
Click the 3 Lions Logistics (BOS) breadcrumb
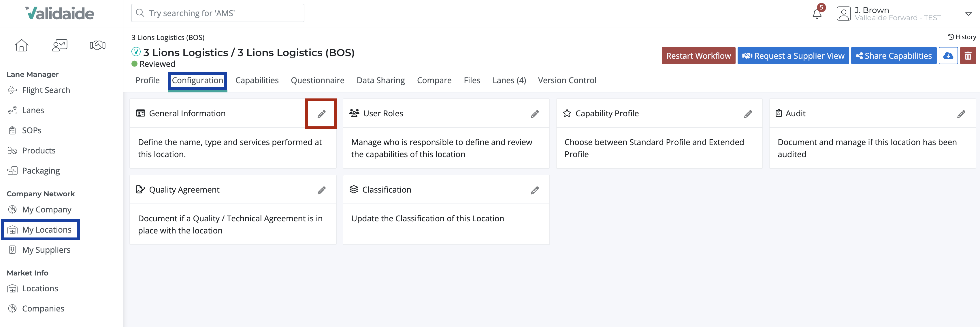point(168,37)
